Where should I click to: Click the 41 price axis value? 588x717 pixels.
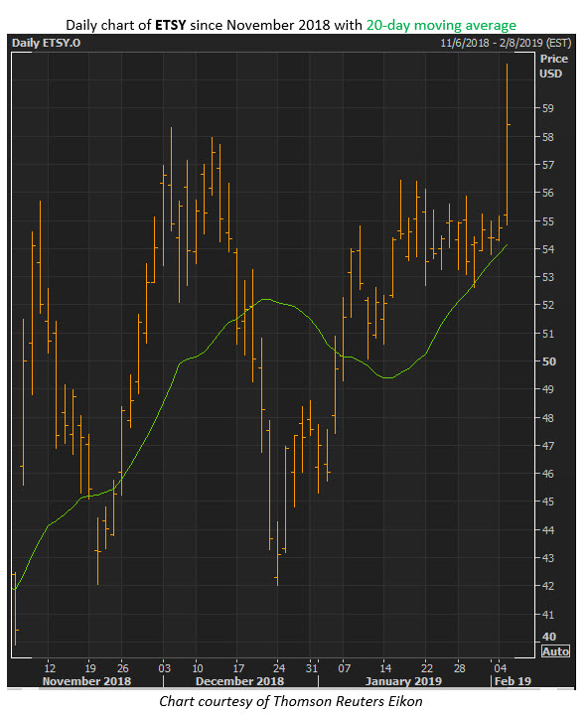click(x=547, y=615)
